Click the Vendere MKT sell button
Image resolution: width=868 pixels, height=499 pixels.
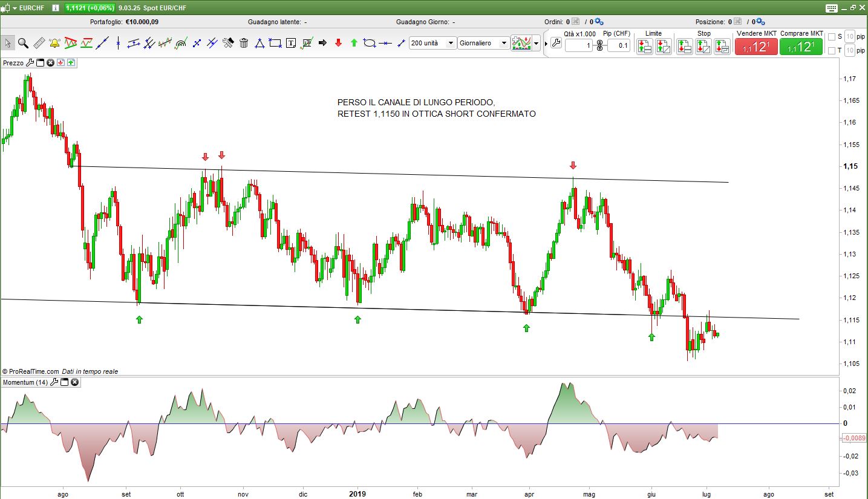point(756,47)
